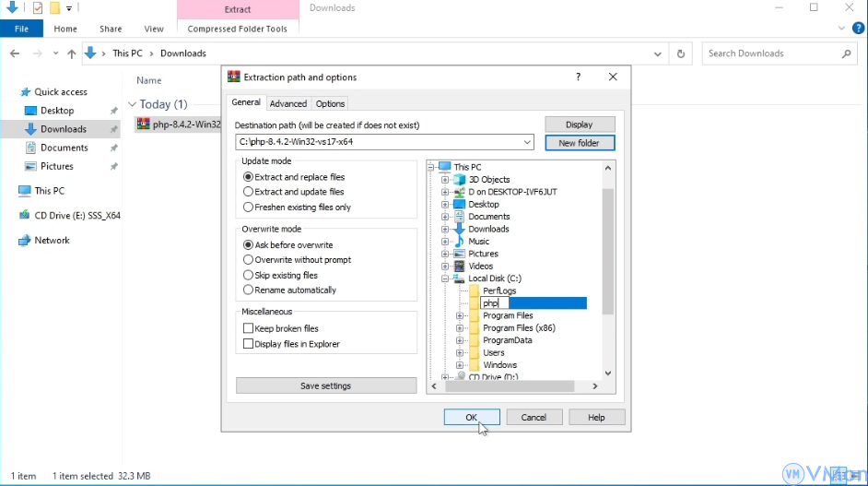The height and width of the screenshot is (486, 868).
Task: Click the Network icon in Explorer sidebar
Action: 24,241
